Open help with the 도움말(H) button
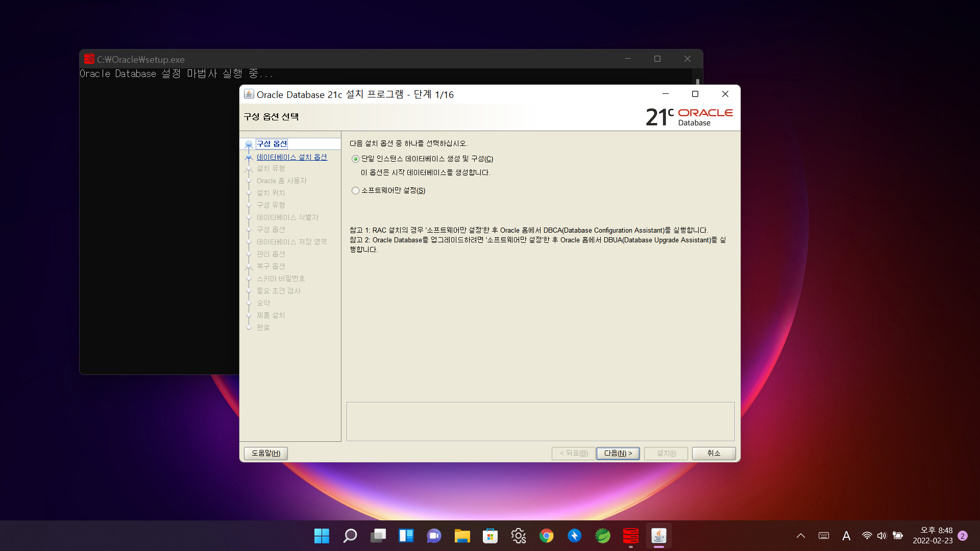This screenshot has height=551, width=980. 265,453
